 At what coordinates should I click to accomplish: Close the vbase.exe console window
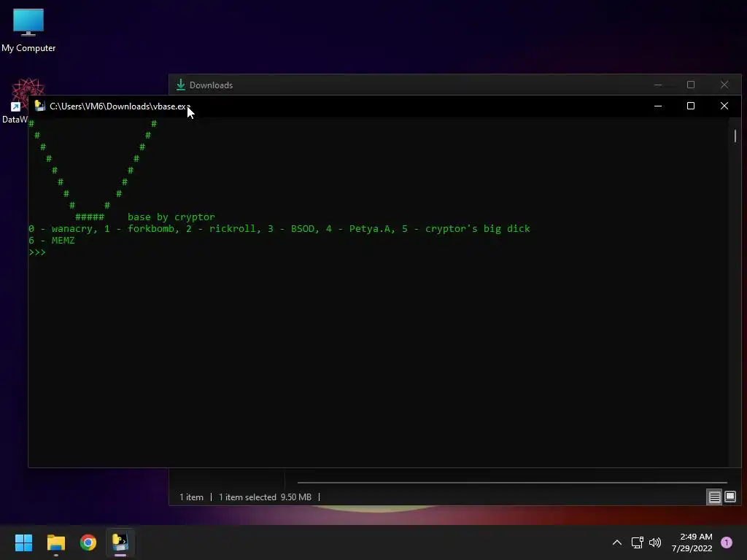click(x=724, y=106)
